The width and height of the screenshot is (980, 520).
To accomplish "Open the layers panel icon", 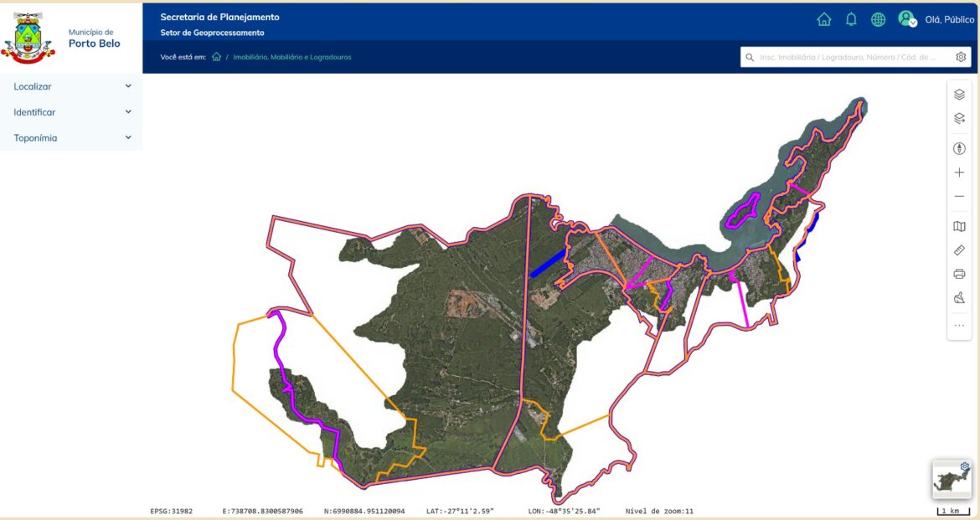I will pyautogui.click(x=959, y=95).
